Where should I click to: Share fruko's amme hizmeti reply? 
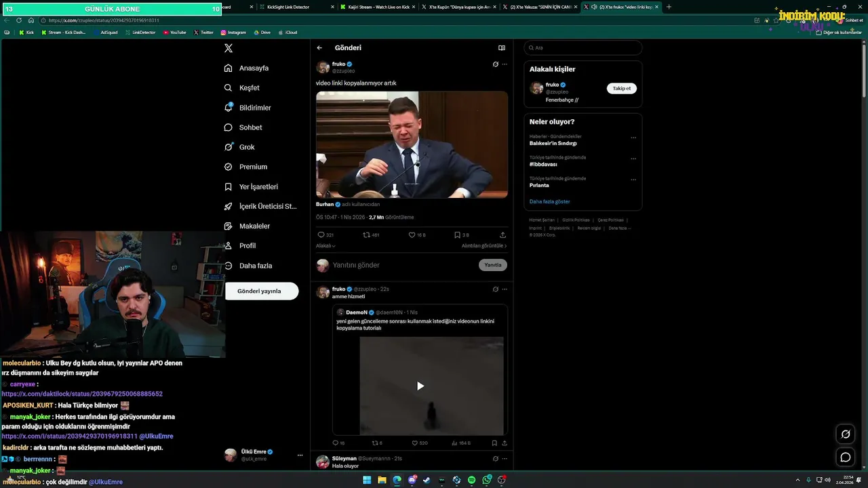click(504, 443)
